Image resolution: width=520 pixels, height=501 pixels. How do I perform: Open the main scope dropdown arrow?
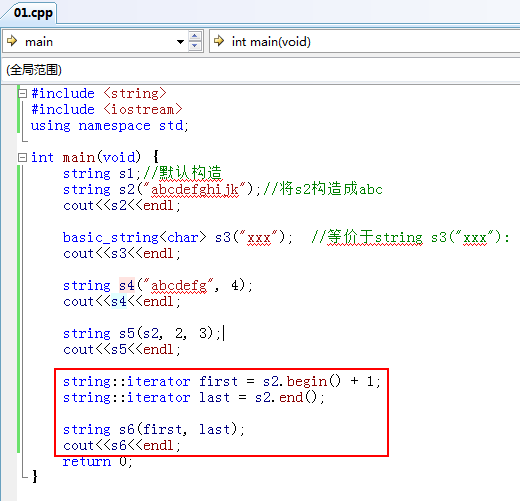click(180, 42)
